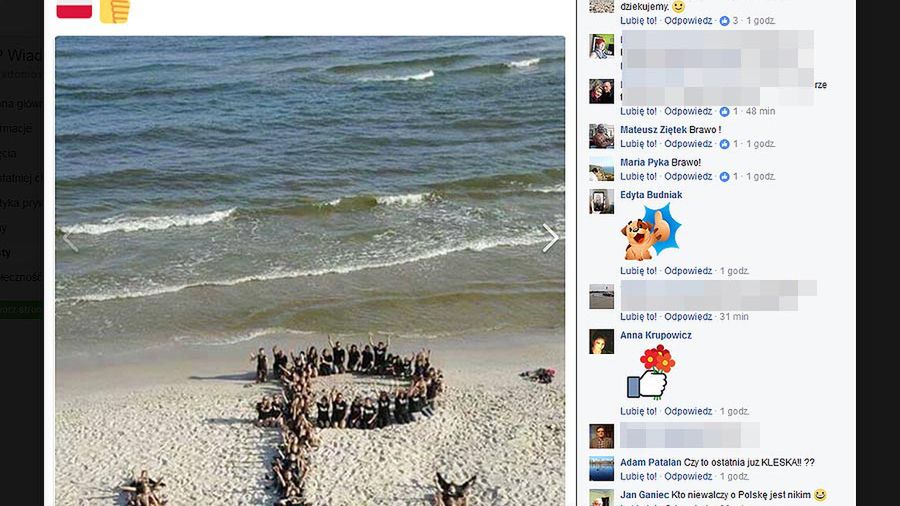Go to the previous photo with left arrow
900x506 pixels.
coord(70,238)
